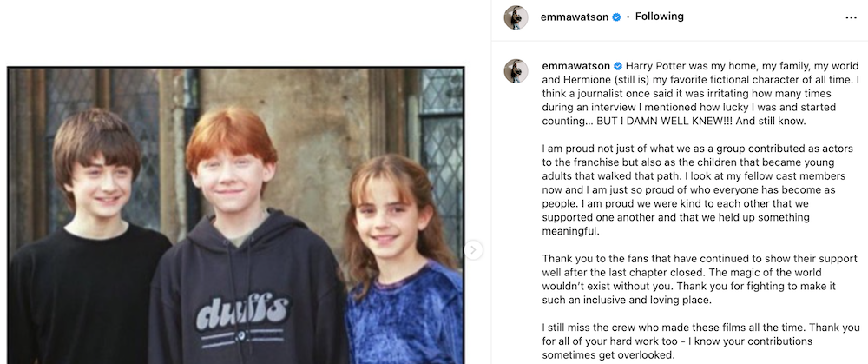Click the duffs logo on the hoodie
Screen dimensions: 868x364
click(x=242, y=314)
